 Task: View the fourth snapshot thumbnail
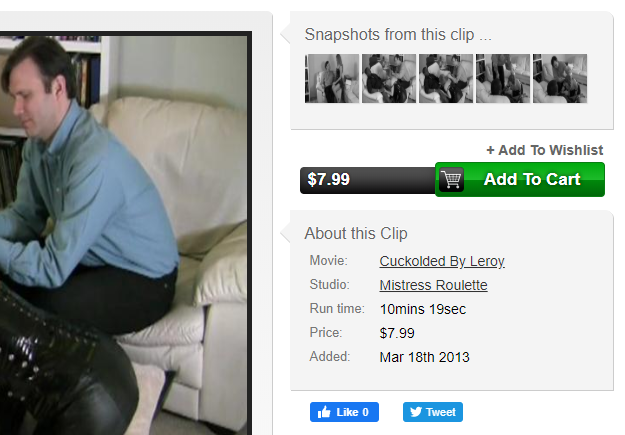[503, 79]
